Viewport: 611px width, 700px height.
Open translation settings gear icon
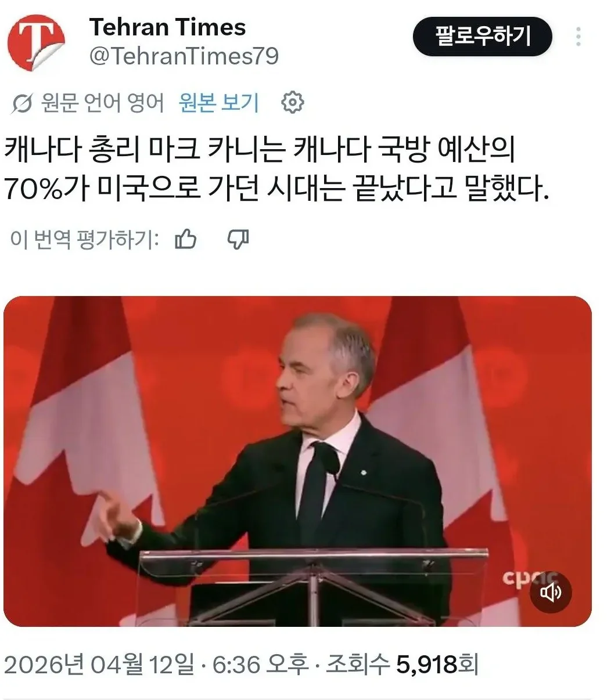click(x=293, y=103)
